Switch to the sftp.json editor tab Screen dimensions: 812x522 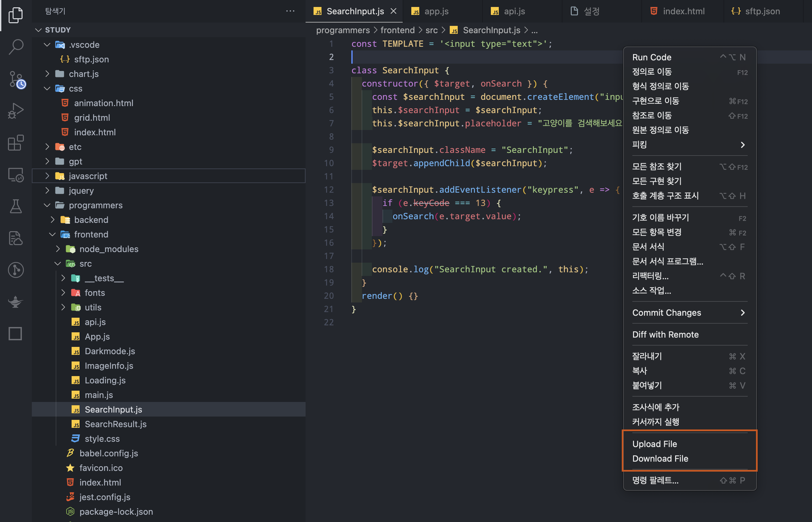click(762, 11)
